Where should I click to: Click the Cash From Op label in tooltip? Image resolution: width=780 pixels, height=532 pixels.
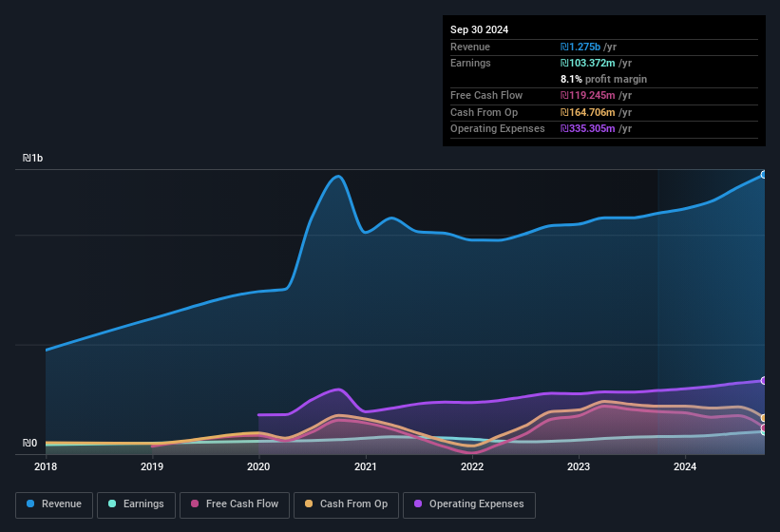[484, 112]
